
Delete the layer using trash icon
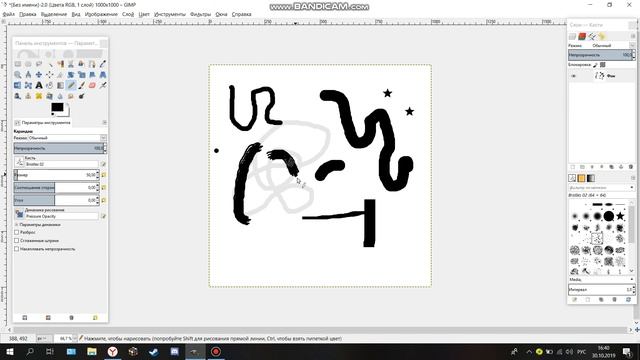[631, 167]
